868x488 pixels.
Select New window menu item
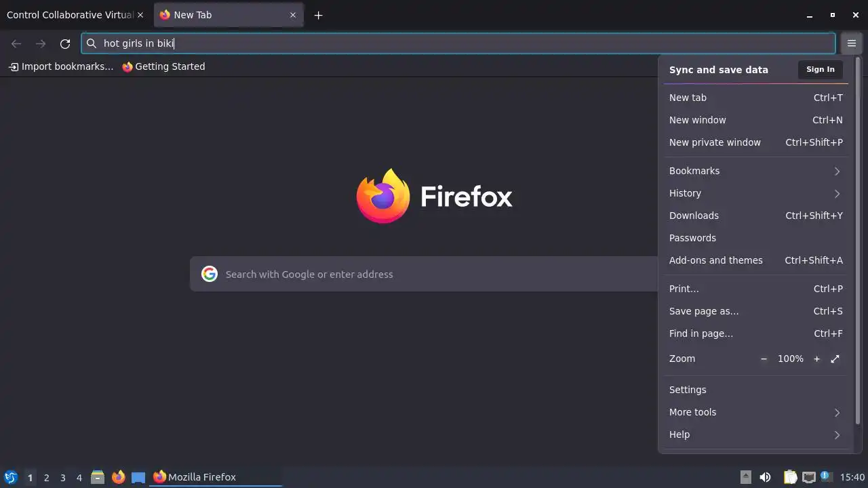point(755,120)
